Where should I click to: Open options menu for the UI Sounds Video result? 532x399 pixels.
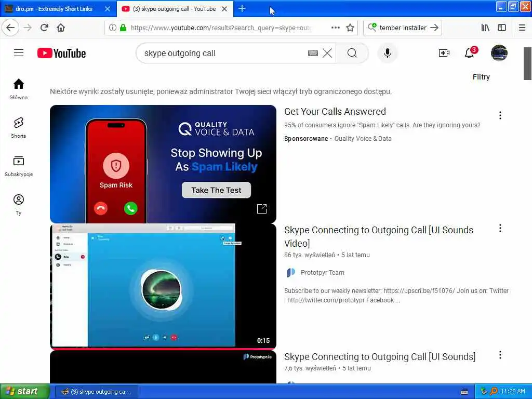coord(500,229)
